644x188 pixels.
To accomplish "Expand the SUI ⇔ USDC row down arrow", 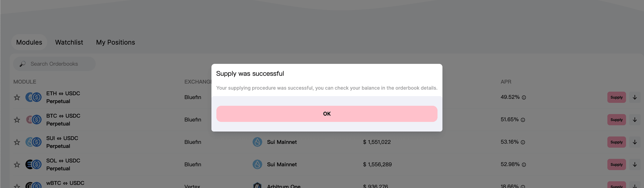I will pos(635,142).
